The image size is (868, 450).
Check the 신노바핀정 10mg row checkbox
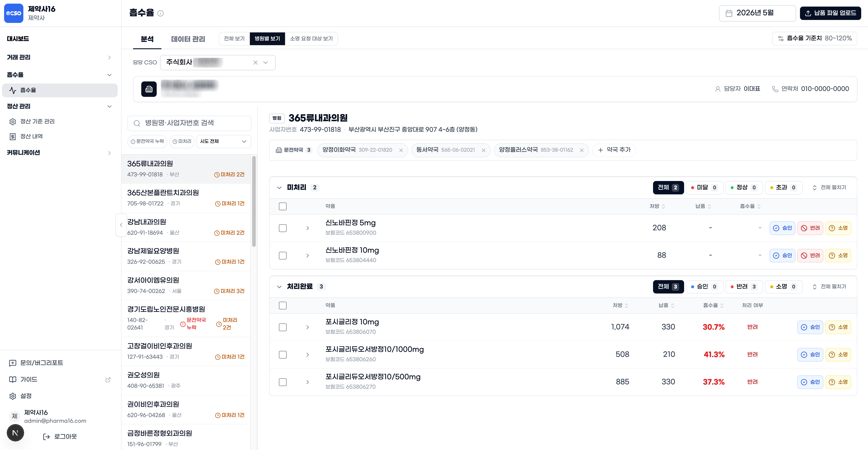[x=283, y=255]
